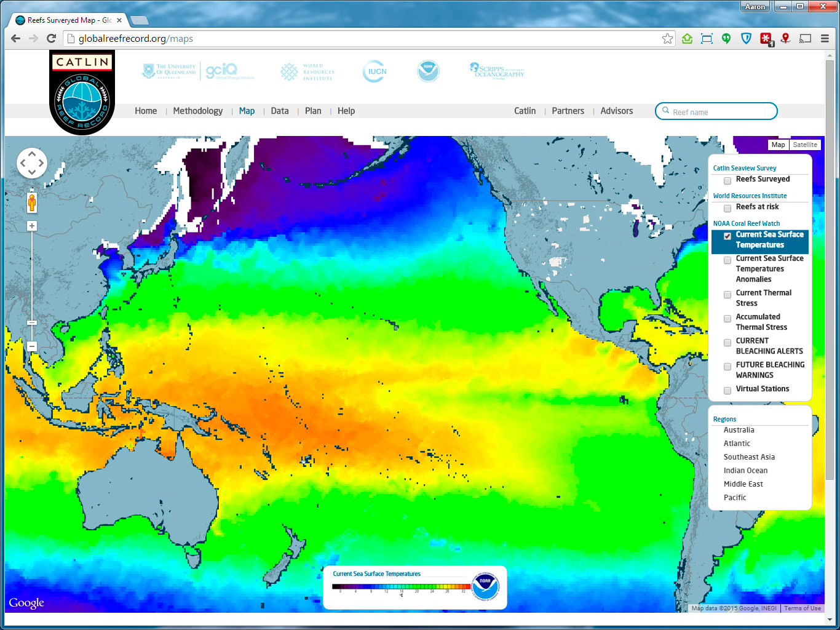Click the NOAA logo in the header
The height and width of the screenshot is (630, 840).
coord(428,71)
